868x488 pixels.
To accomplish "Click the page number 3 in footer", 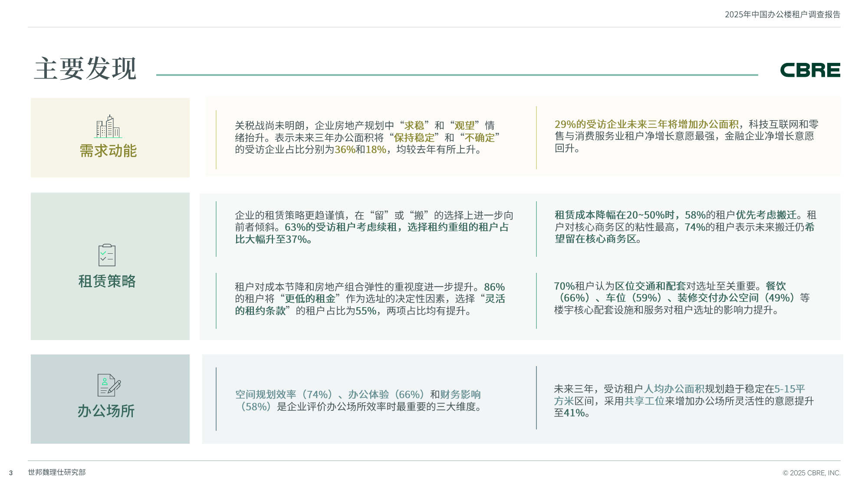I will click(11, 473).
